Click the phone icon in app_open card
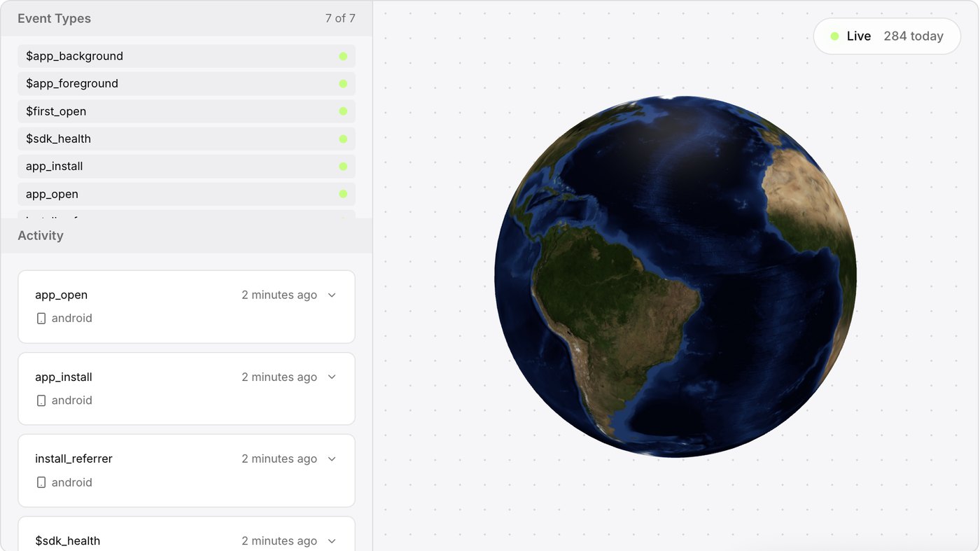Viewport: 980px width, 551px height. (41, 319)
